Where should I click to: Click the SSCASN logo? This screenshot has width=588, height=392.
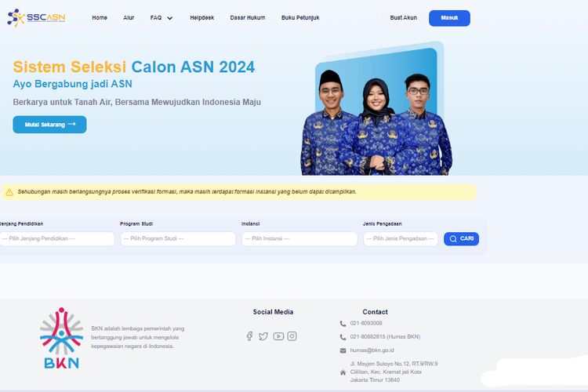[36, 17]
